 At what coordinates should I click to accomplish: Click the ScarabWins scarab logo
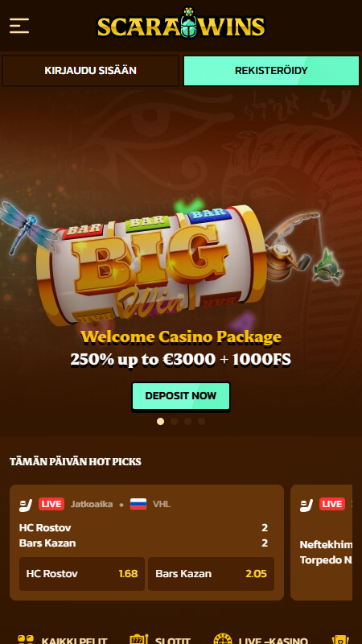[181, 23]
